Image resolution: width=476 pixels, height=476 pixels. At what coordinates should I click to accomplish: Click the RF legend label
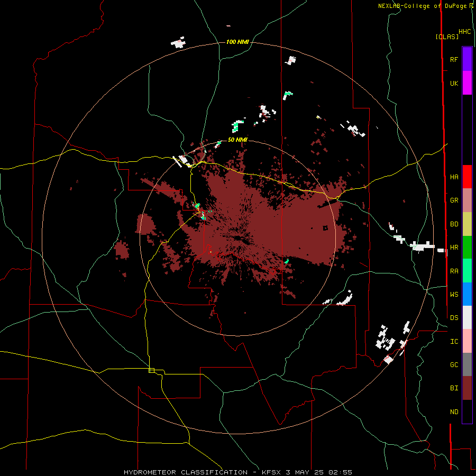(454, 59)
